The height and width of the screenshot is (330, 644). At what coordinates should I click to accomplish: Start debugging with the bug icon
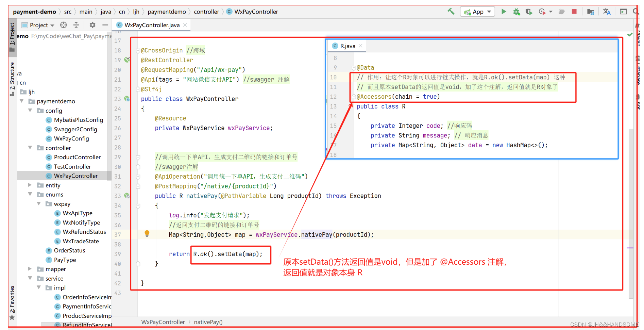[x=516, y=12]
